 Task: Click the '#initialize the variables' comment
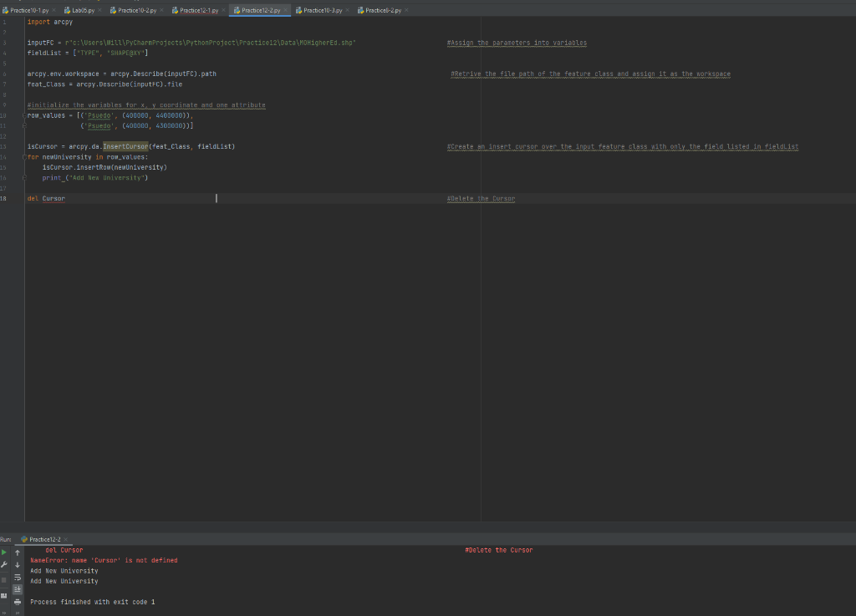click(x=146, y=104)
